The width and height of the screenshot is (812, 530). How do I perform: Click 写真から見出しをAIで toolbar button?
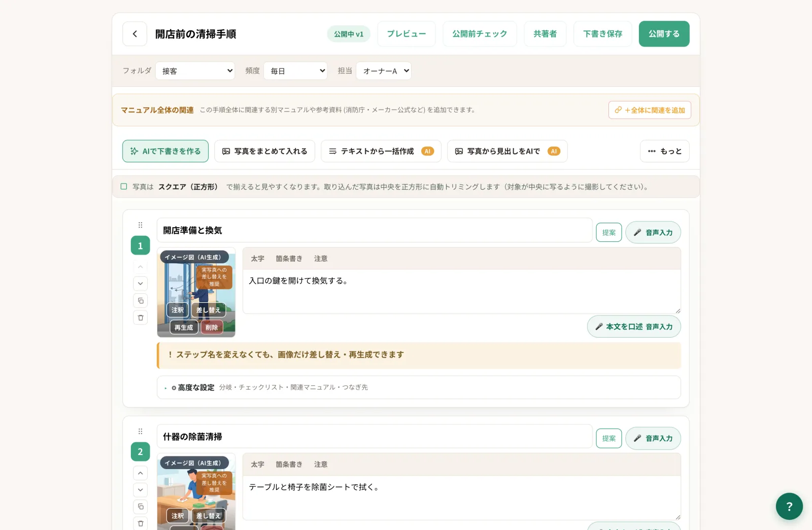click(507, 151)
